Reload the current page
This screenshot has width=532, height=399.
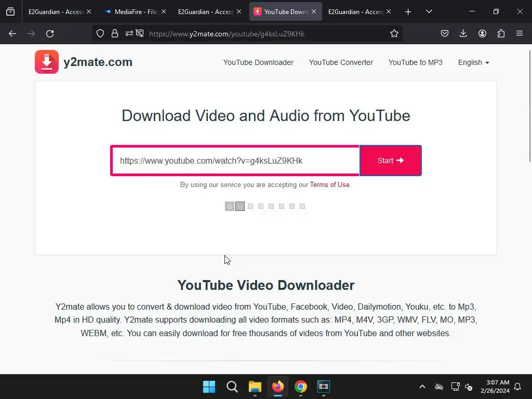50,34
